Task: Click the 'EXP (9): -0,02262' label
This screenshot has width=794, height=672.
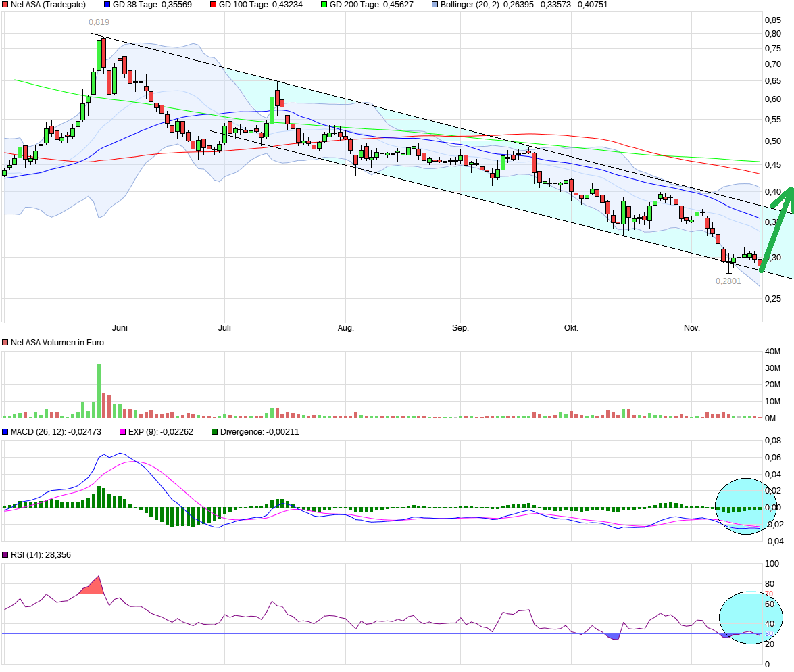Action: [161, 432]
